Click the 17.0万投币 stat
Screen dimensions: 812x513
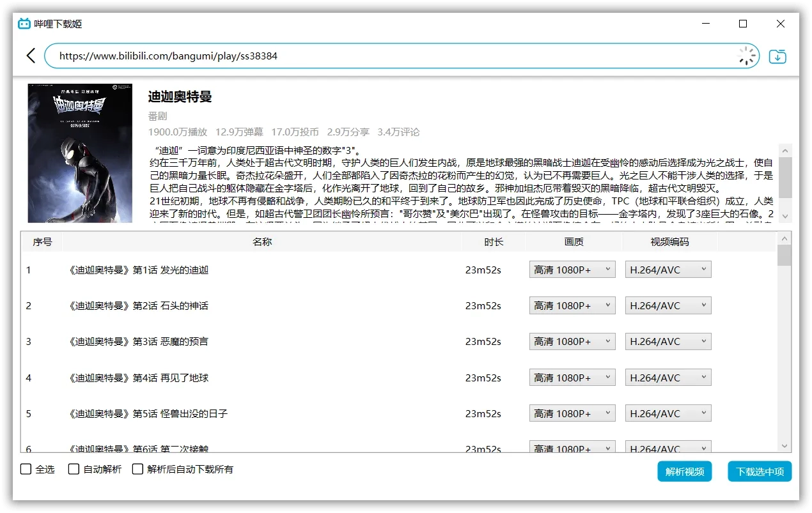[x=295, y=132]
